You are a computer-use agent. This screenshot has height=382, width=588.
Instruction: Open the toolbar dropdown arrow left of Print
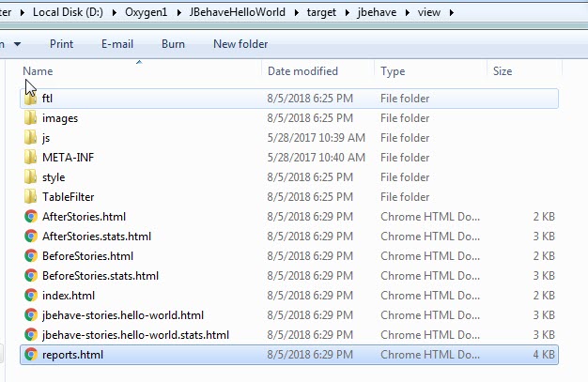pyautogui.click(x=17, y=44)
